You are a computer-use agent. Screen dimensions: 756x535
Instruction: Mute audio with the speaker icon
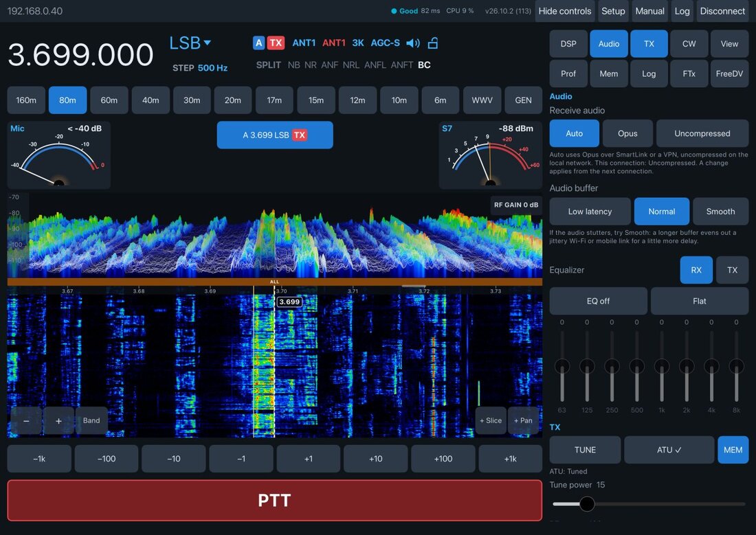413,43
